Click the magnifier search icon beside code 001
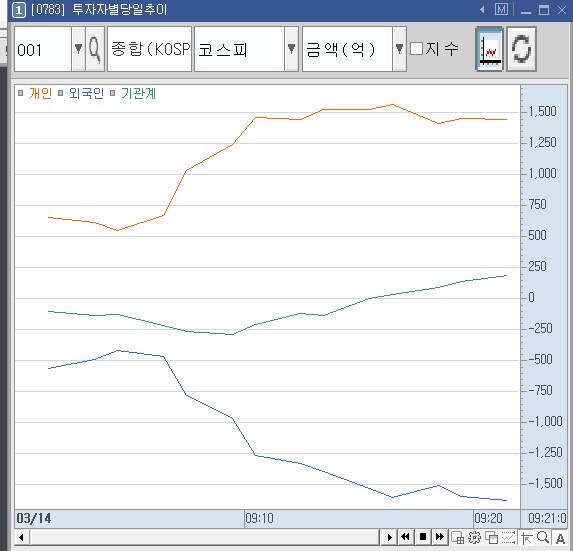Screen dimensions: 573x551 coord(95,49)
